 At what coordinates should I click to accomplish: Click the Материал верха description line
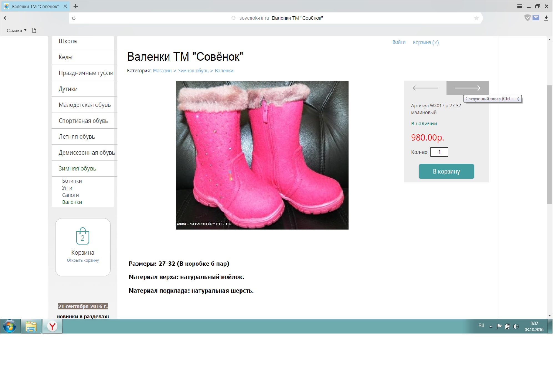tap(186, 277)
